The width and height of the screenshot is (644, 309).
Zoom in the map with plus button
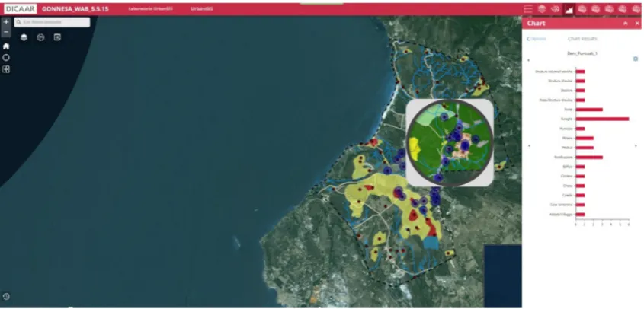(6, 22)
